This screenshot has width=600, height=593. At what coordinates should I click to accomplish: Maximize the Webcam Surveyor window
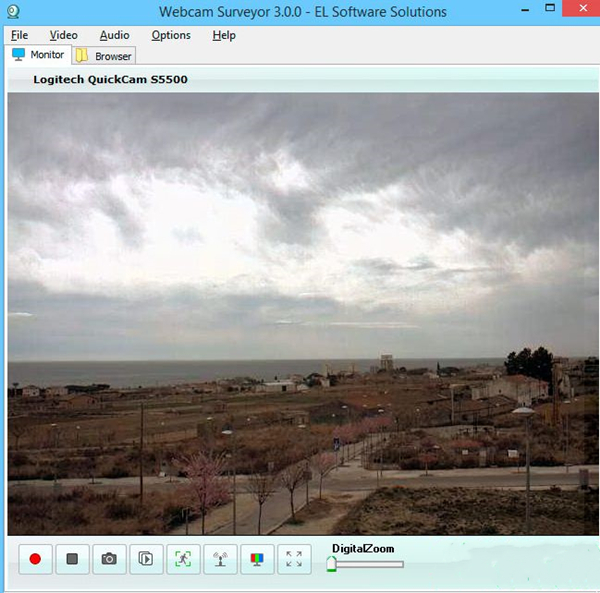550,8
